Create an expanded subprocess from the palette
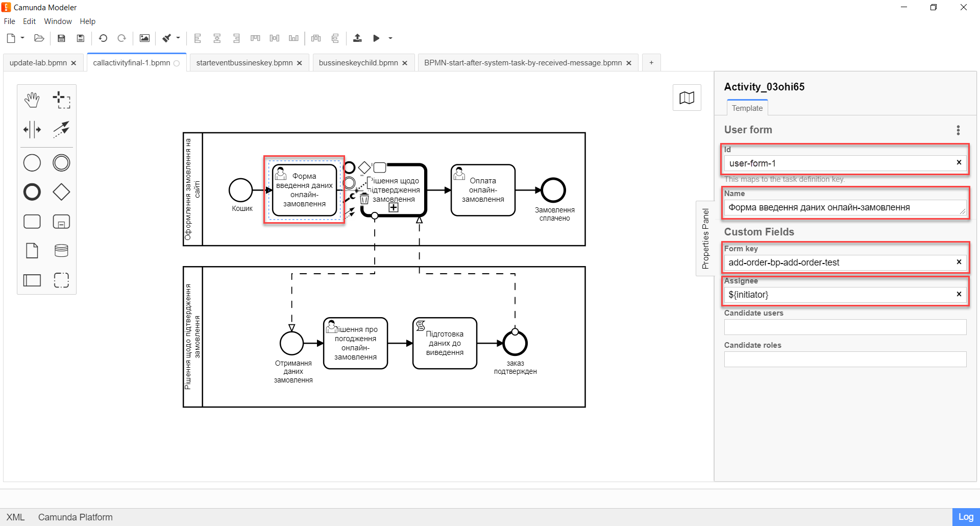980x526 pixels. tap(61, 222)
